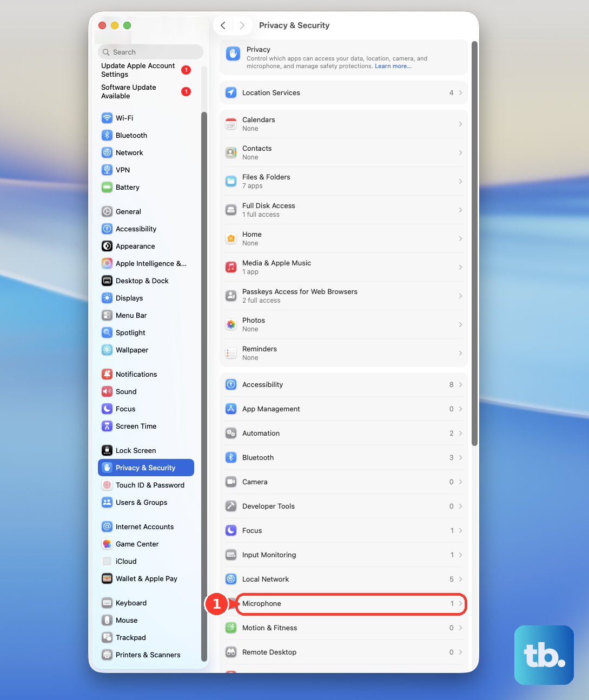Viewport: 589px width, 700px height.
Task: Click the sidebar scrollbar
Action: click(x=204, y=386)
